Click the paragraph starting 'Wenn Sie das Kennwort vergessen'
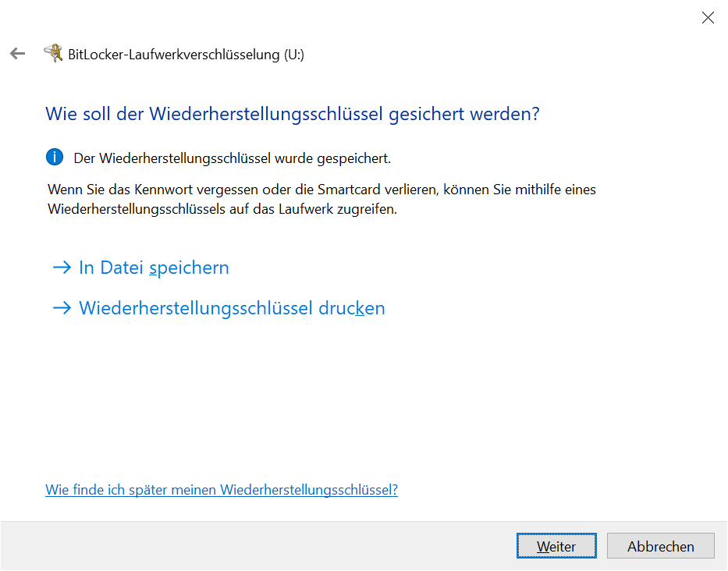This screenshot has width=728, height=571. (321, 200)
